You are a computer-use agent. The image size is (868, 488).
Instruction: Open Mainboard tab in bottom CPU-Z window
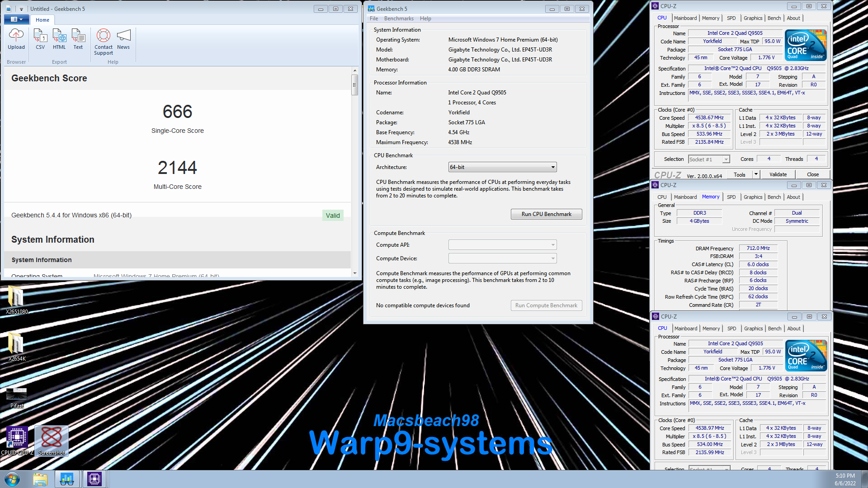coord(685,328)
